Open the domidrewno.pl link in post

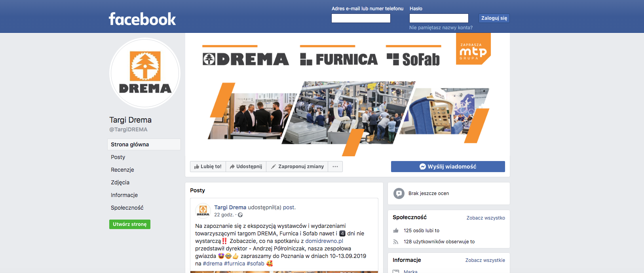click(324, 241)
